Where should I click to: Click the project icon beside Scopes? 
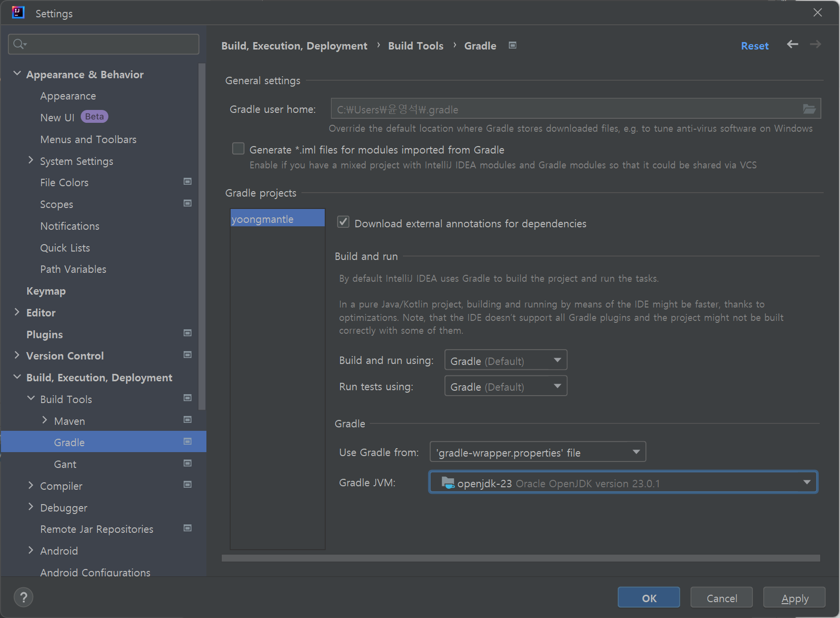click(188, 204)
